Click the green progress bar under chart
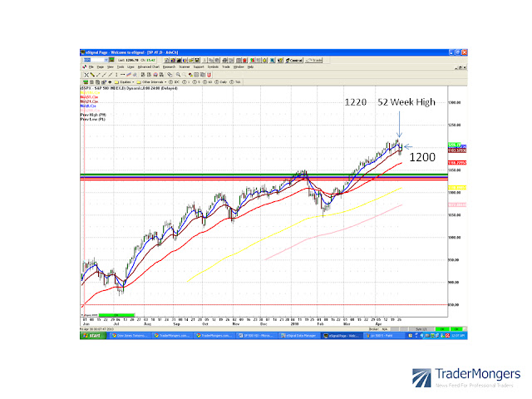 pos(116,315)
